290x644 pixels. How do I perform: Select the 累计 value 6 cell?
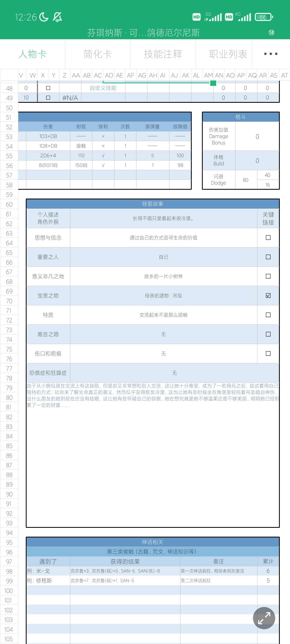click(x=268, y=571)
